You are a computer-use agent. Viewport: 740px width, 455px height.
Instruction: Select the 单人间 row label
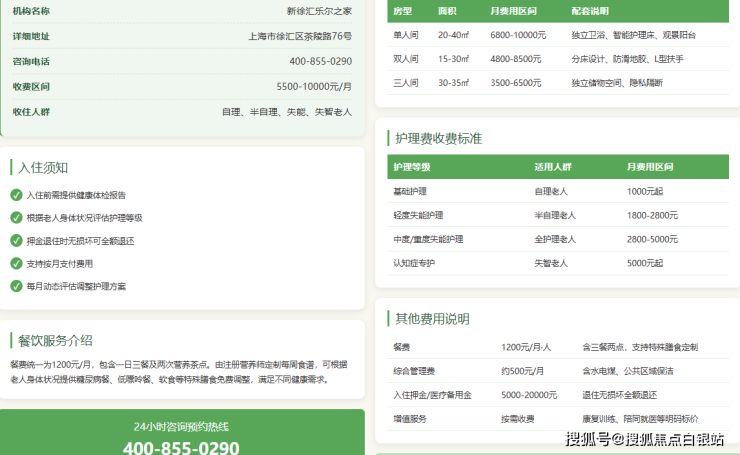click(x=406, y=35)
